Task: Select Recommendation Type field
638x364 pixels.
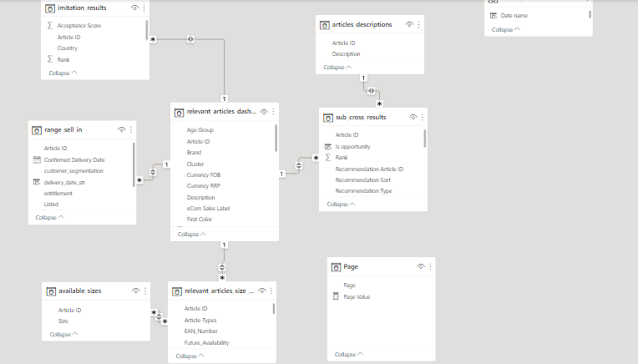Action: (x=364, y=190)
